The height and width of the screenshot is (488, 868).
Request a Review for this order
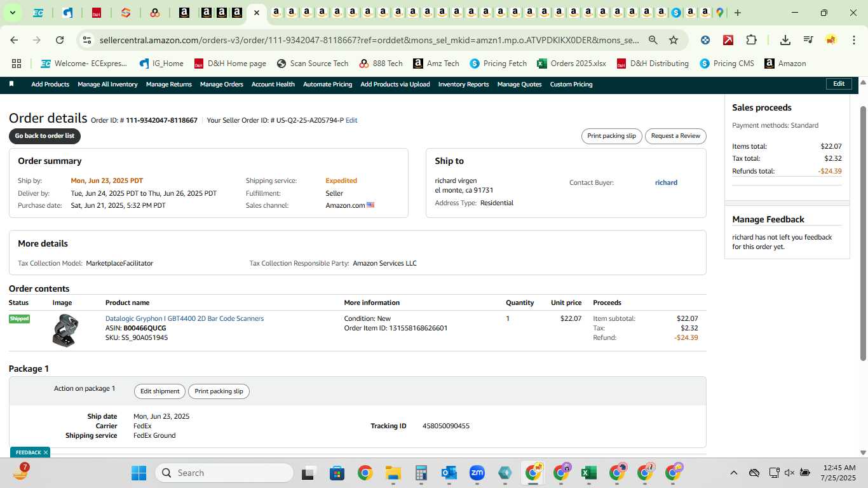coord(675,136)
